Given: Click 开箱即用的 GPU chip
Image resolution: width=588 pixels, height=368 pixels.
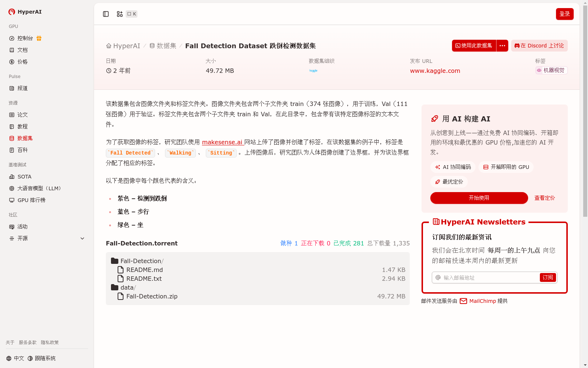Looking at the screenshot, I should [506, 167].
